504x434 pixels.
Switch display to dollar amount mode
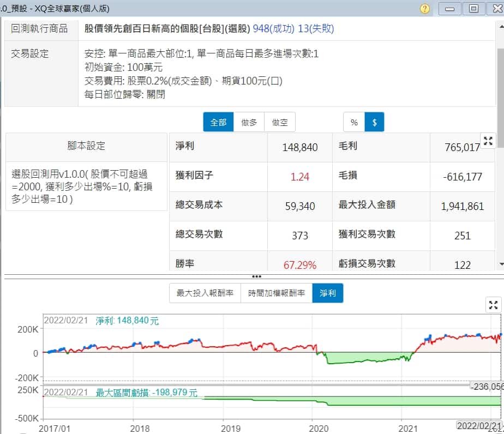click(x=374, y=123)
